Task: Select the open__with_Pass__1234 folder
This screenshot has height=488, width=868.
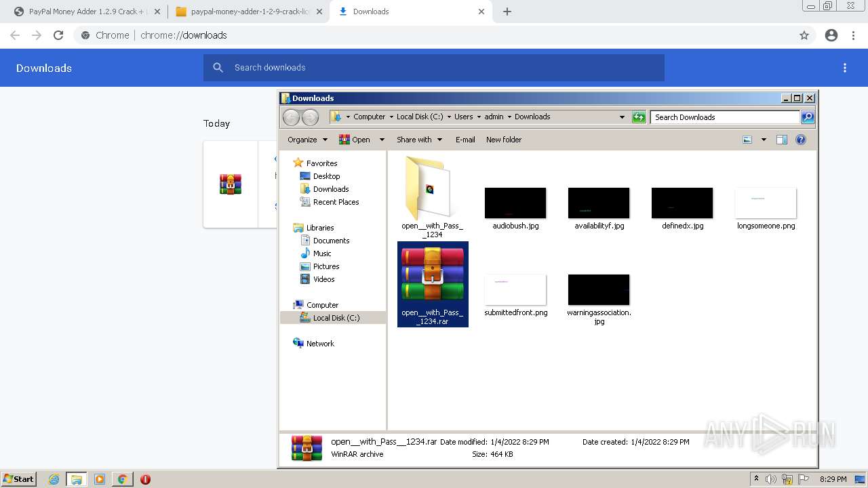Action: 432,196
